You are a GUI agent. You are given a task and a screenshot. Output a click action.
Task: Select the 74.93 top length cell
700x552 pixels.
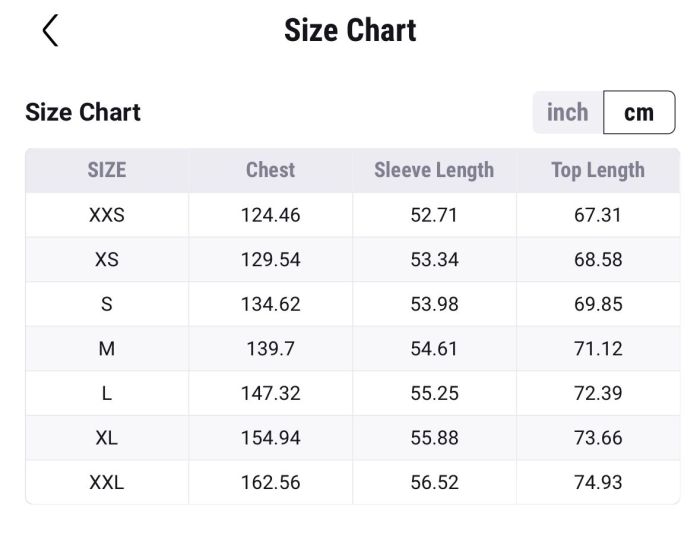coord(598,482)
